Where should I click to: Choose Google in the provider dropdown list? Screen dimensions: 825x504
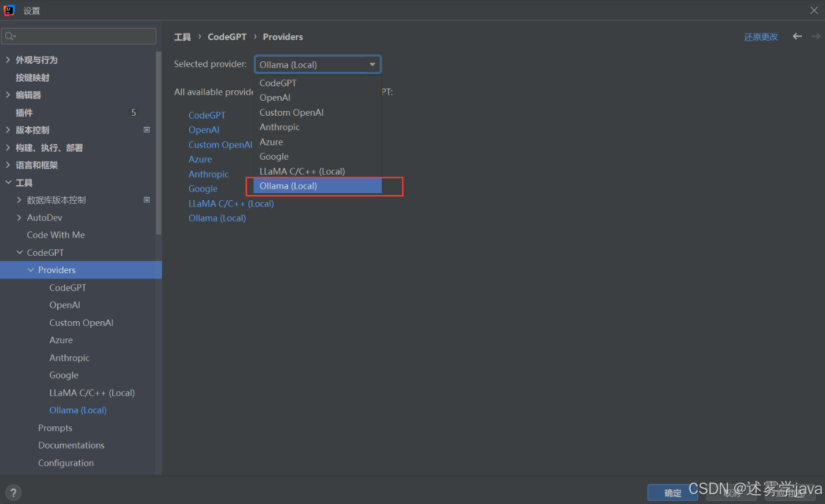click(318, 156)
